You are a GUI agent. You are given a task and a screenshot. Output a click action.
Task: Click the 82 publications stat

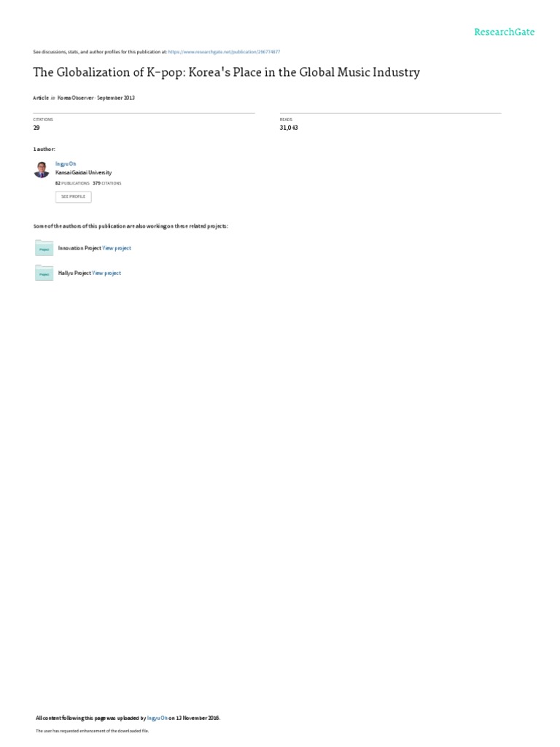[x=72, y=183]
